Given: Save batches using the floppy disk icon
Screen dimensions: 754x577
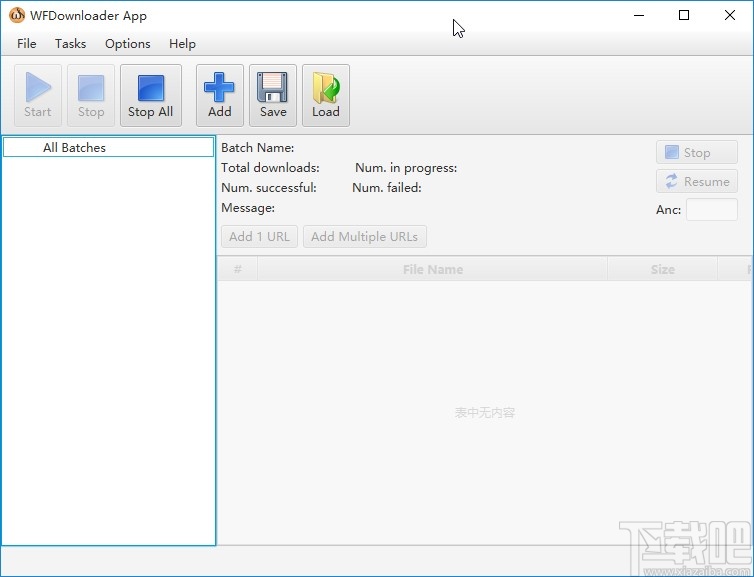Looking at the screenshot, I should [273, 95].
